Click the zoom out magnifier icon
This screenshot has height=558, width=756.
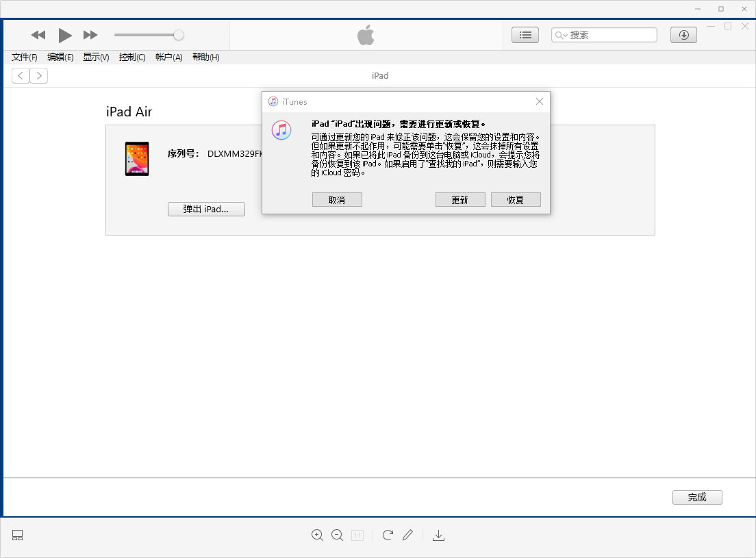pyautogui.click(x=338, y=535)
